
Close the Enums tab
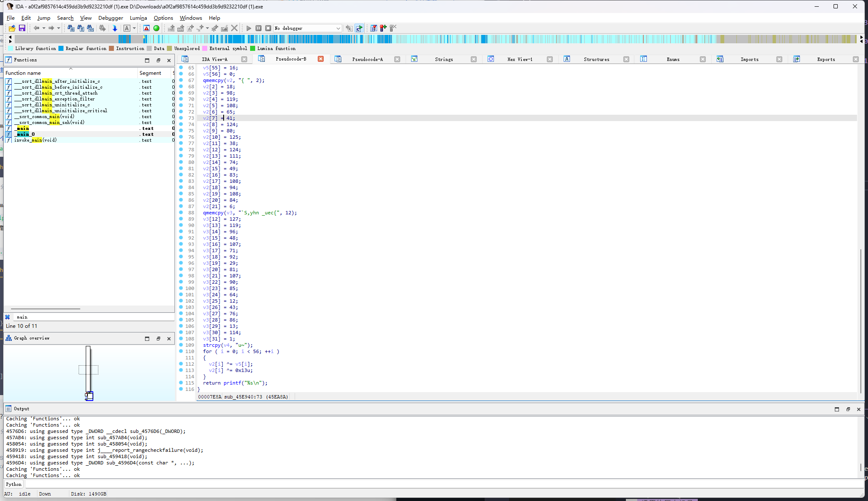pos(703,59)
